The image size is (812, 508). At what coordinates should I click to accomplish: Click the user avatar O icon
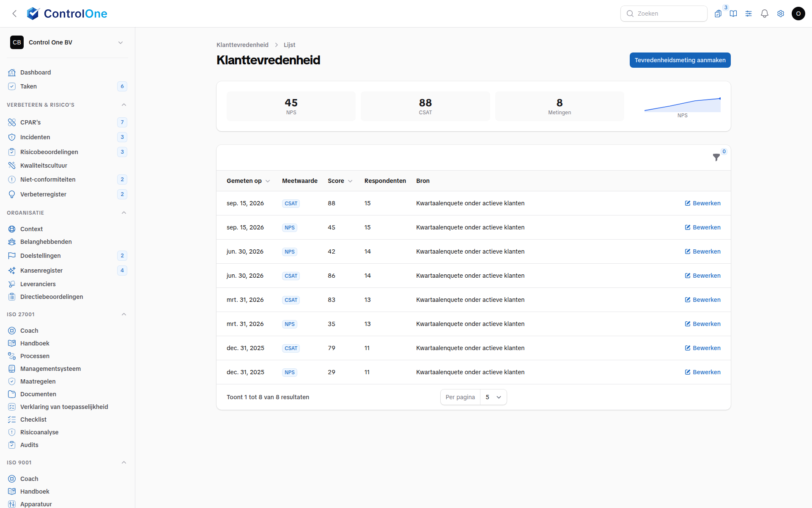click(x=798, y=14)
